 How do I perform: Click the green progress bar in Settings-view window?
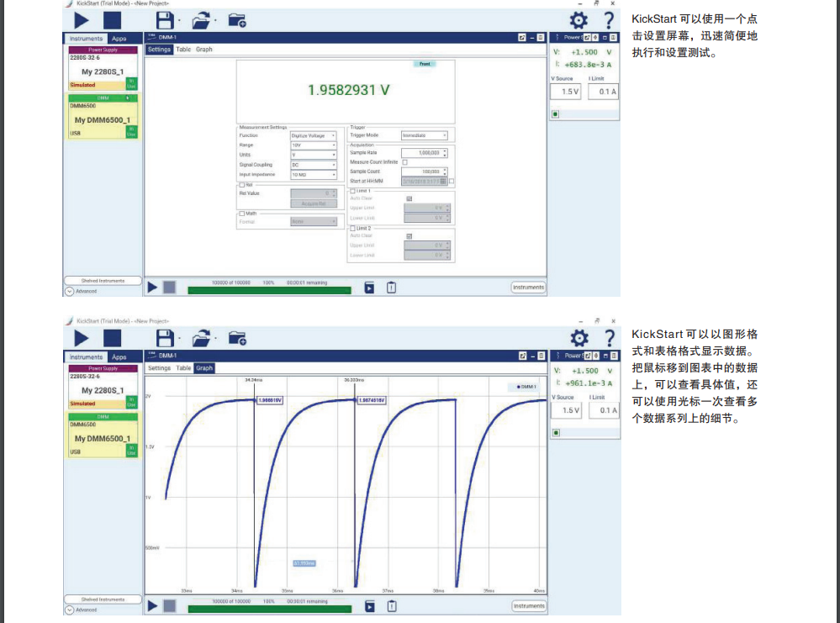click(x=269, y=290)
